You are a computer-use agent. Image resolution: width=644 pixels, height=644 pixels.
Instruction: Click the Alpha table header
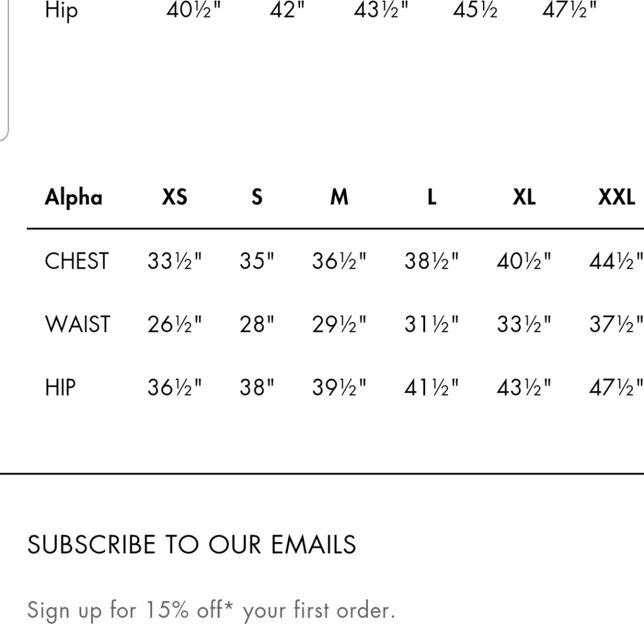73,198
